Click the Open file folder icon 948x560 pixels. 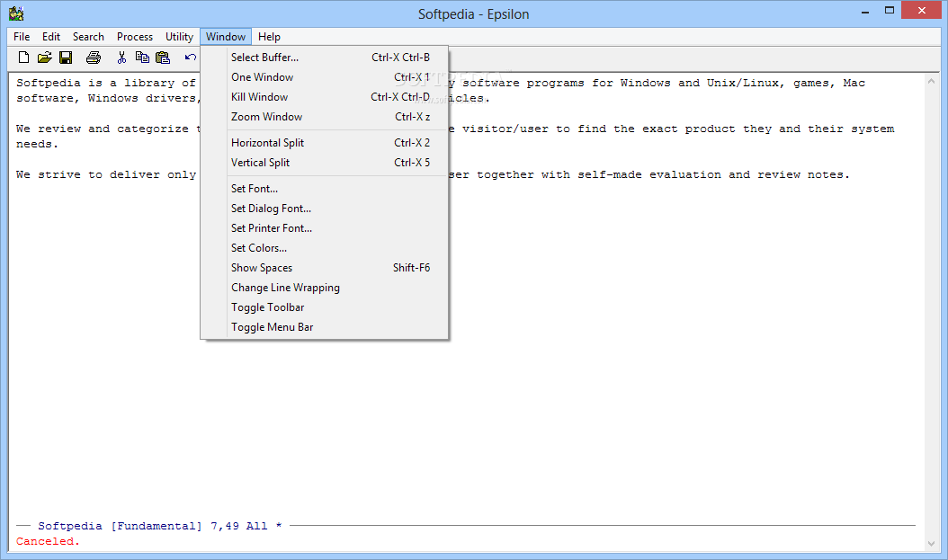(x=44, y=58)
